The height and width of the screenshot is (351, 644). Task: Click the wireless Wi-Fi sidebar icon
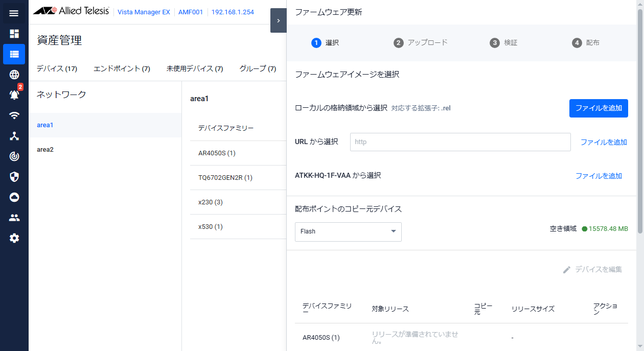[14, 115]
